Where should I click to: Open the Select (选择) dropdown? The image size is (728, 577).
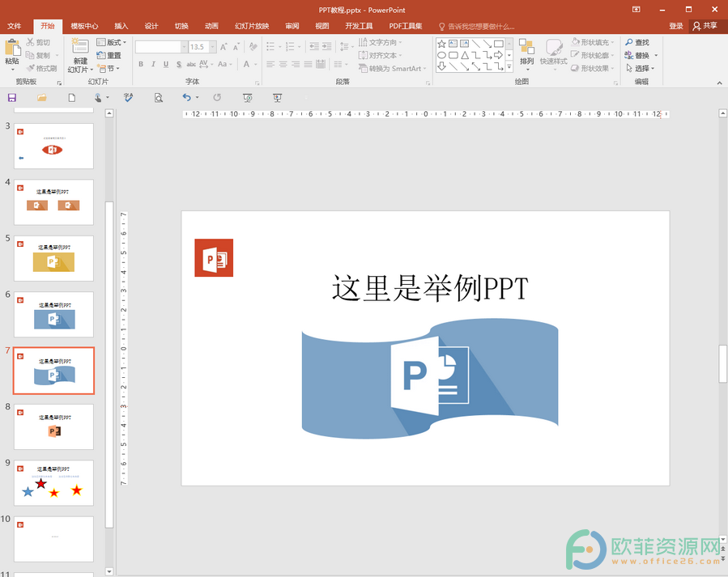(x=640, y=68)
